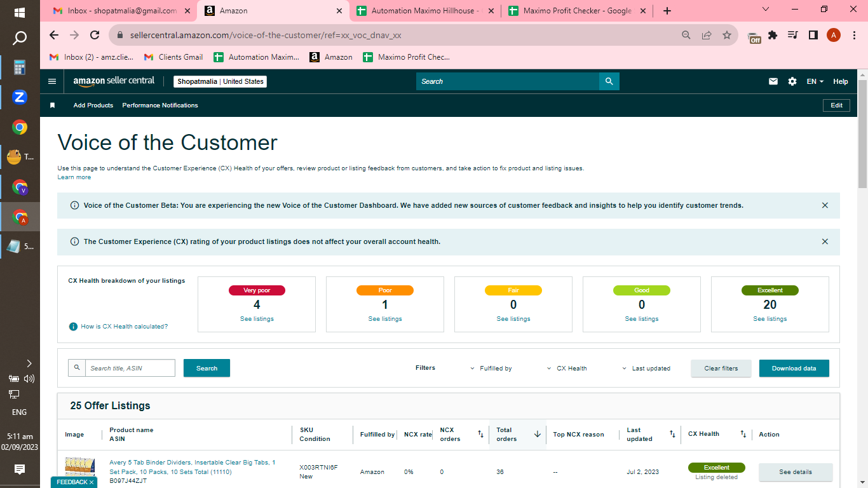Bookmark this page with star icon
The height and width of the screenshot is (488, 868).
727,36
